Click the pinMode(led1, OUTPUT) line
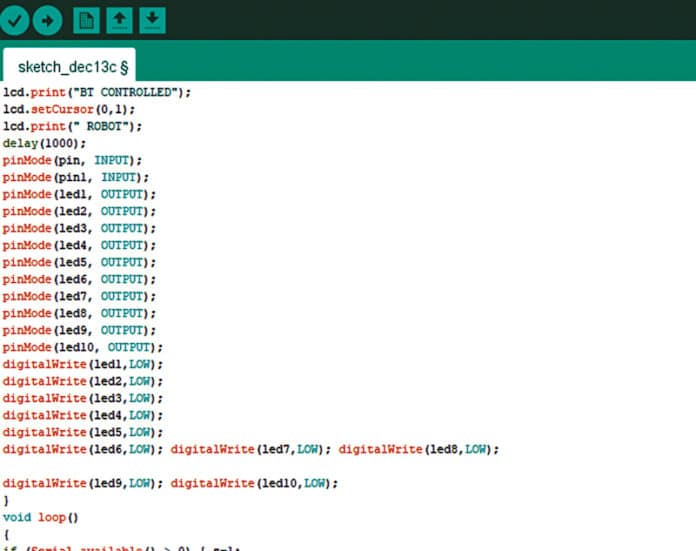Viewport: 696px width, 551px height. (79, 194)
